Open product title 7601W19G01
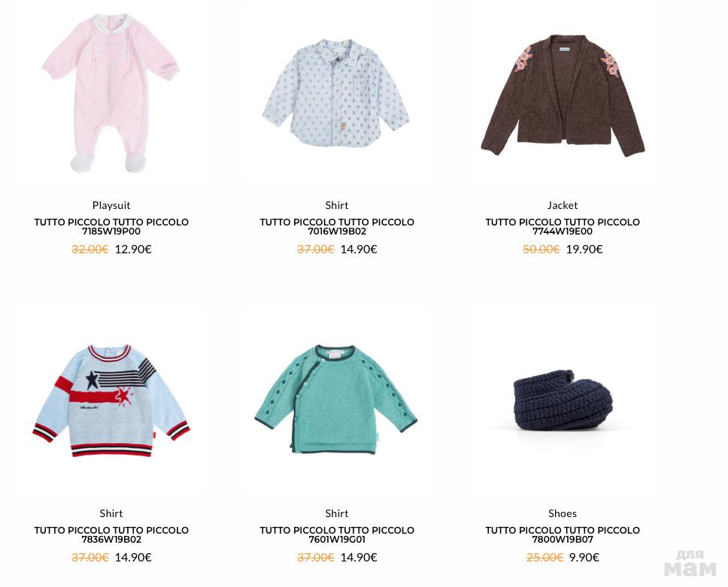Image resolution: width=728 pixels, height=587 pixels. pos(337,534)
